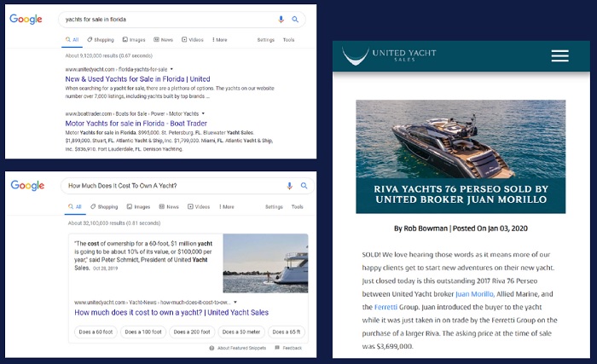Click the 'By Rob Bowman | Posted On Jan 03, 2020' byline
Image resolution: width=597 pixels, height=364 pixels.
coord(461,228)
